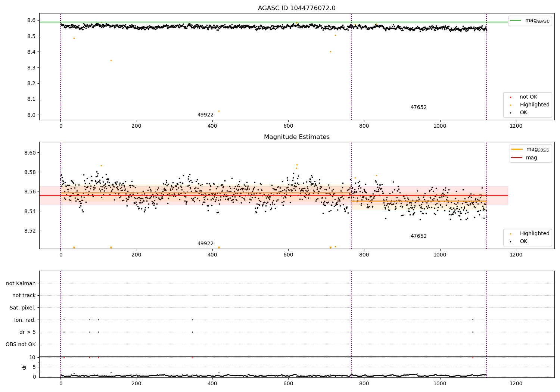Click y-axis tick 8.58 in Magnitude Estimates plot
Image resolution: width=560 pixels, height=392 pixels.
[x=30, y=172]
